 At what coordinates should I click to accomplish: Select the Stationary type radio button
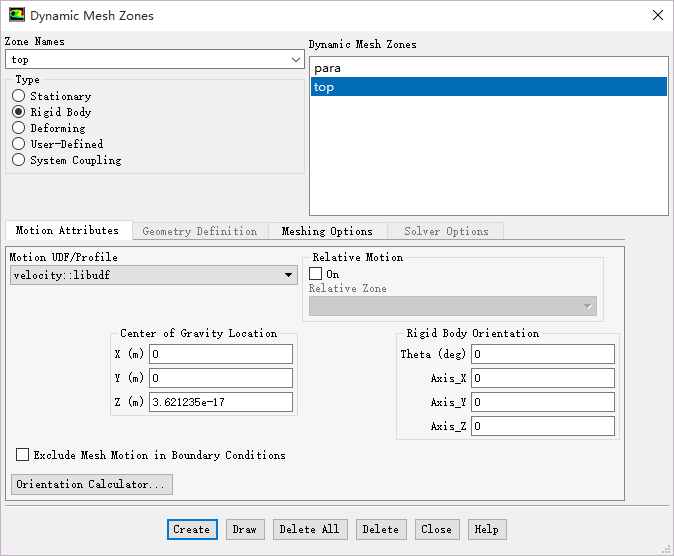tap(19, 96)
